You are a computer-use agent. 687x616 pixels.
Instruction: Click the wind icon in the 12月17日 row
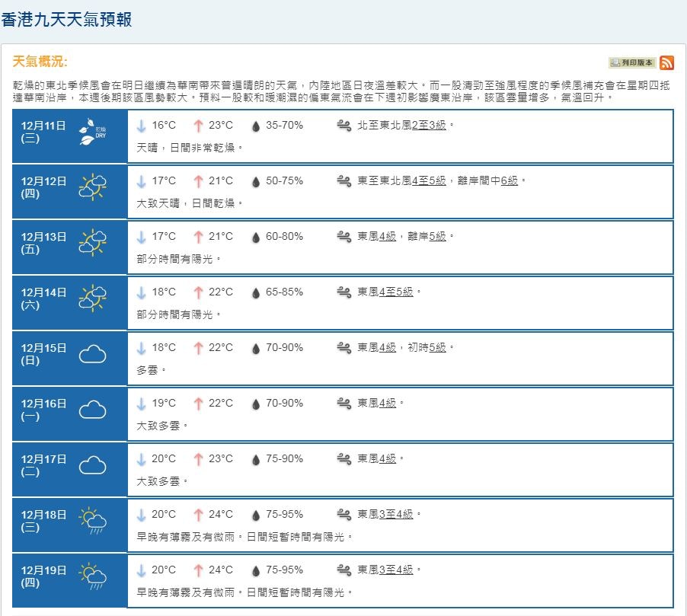(344, 459)
